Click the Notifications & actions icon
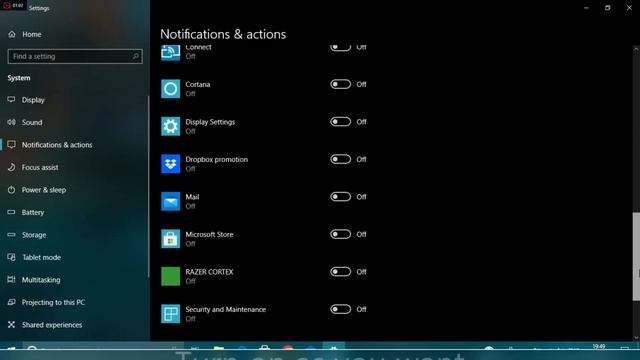The image size is (640, 360). point(11,144)
